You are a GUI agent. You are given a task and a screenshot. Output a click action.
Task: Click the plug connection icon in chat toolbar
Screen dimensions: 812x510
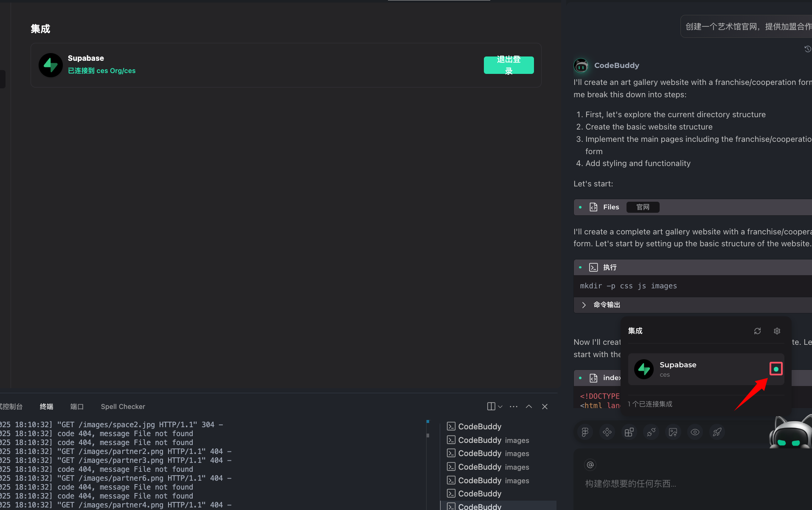pyautogui.click(x=651, y=432)
